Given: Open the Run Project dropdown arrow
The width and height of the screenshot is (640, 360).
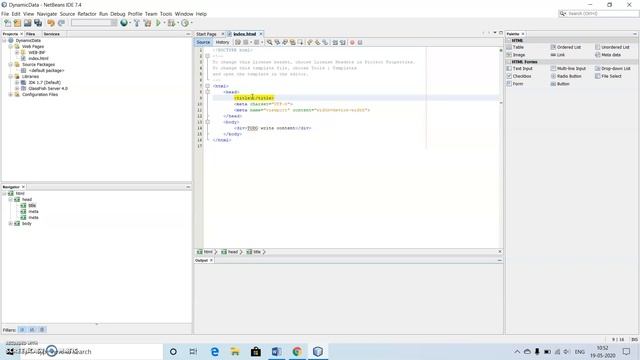Looking at the screenshot, I should pos(164,23).
